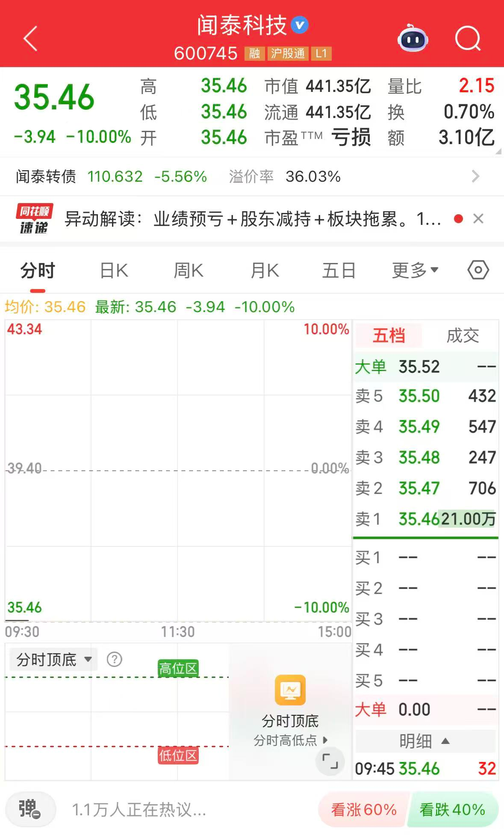
Task: Expand indicator chart to fullscreen
Action: pyautogui.click(x=330, y=761)
